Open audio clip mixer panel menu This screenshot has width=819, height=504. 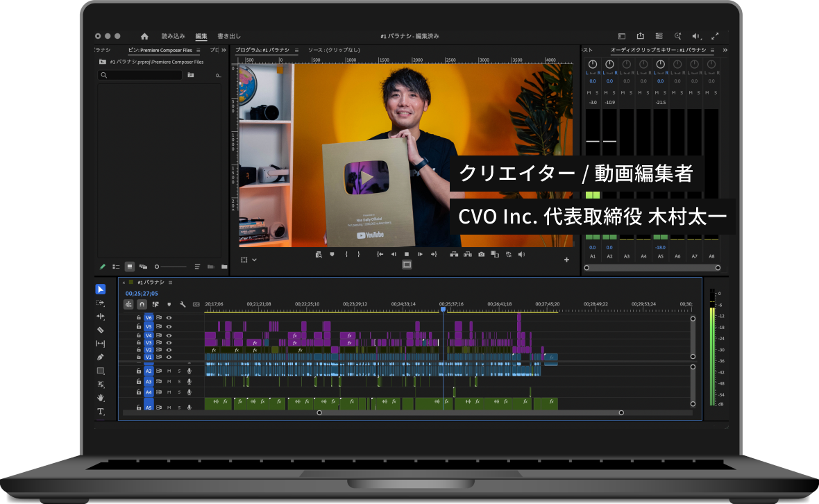[712, 51]
